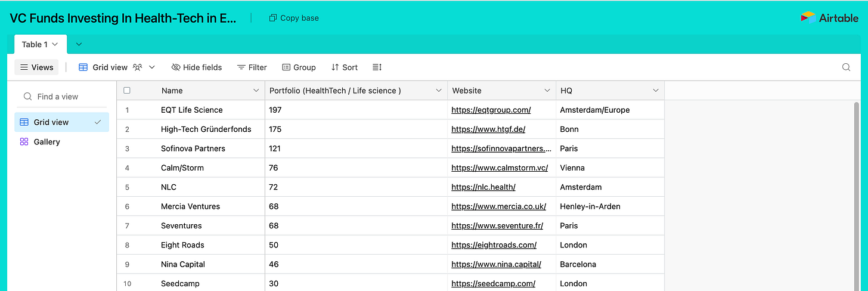Viewport: 868px width, 291px height.
Task: Toggle the Views sidebar button
Action: pos(37,67)
